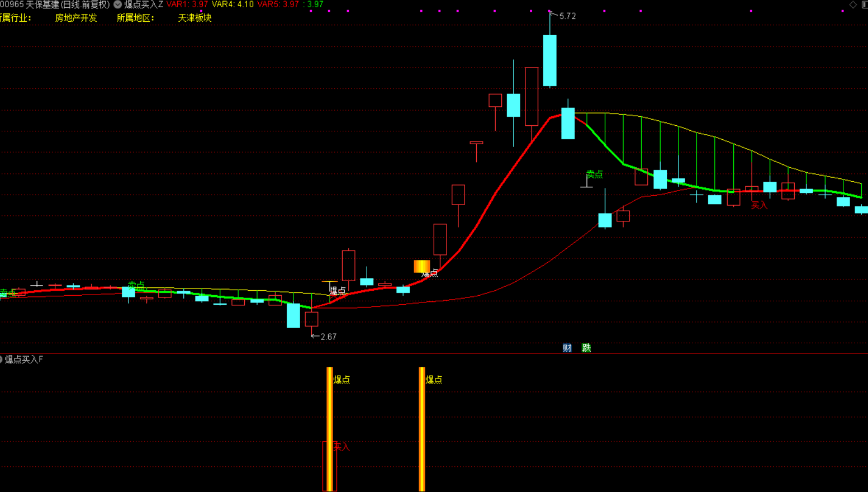Click the 爆点买入Z indicator name
Screen dimensions: 868x492
click(x=144, y=4)
